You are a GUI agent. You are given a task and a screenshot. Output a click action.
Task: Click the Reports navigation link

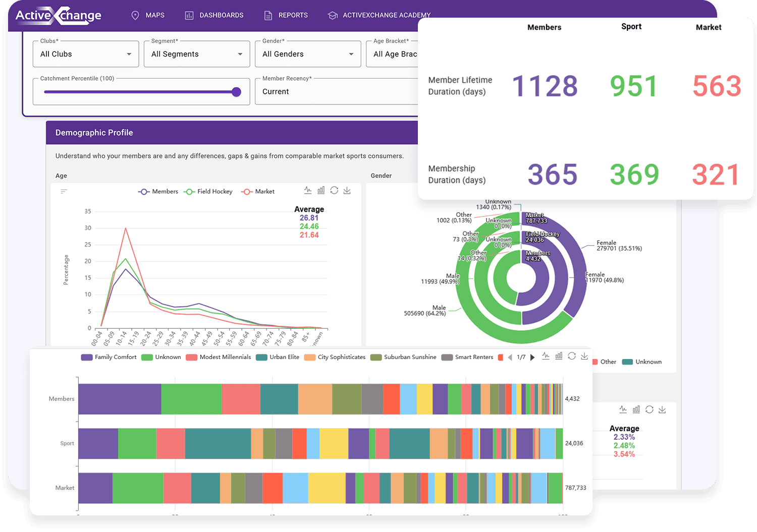tap(286, 15)
